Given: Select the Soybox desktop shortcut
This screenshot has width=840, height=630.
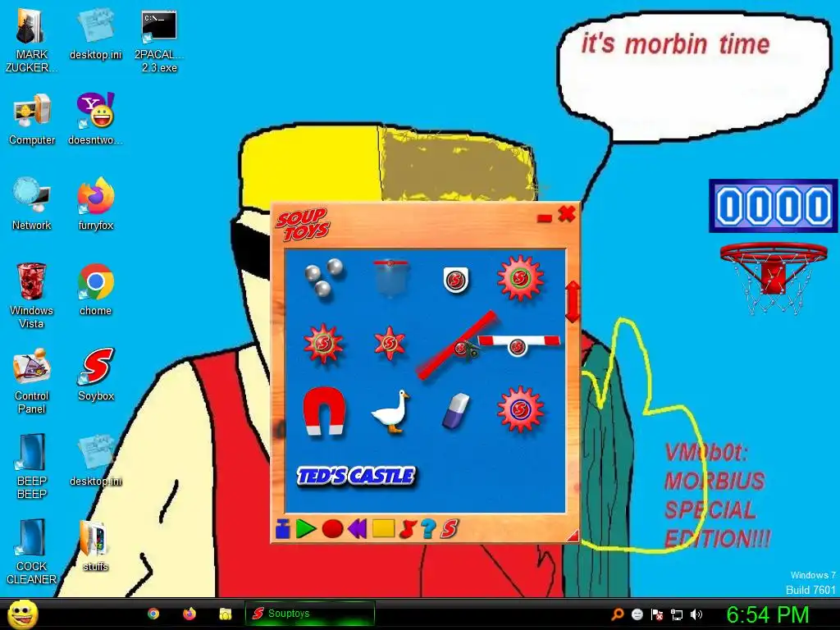Looking at the screenshot, I should [x=96, y=375].
